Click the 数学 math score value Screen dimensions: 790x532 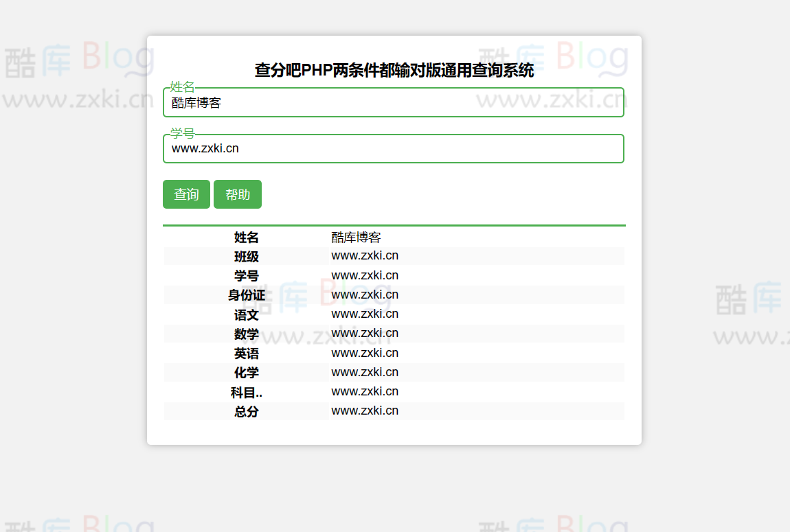(x=364, y=333)
